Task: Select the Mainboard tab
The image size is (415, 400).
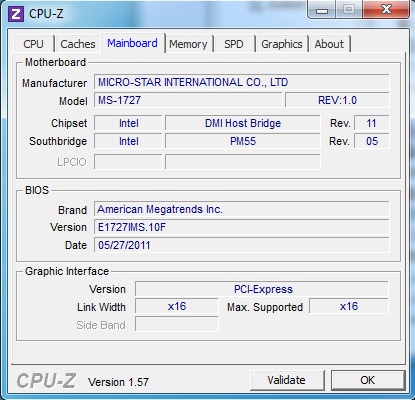Action: (x=132, y=43)
